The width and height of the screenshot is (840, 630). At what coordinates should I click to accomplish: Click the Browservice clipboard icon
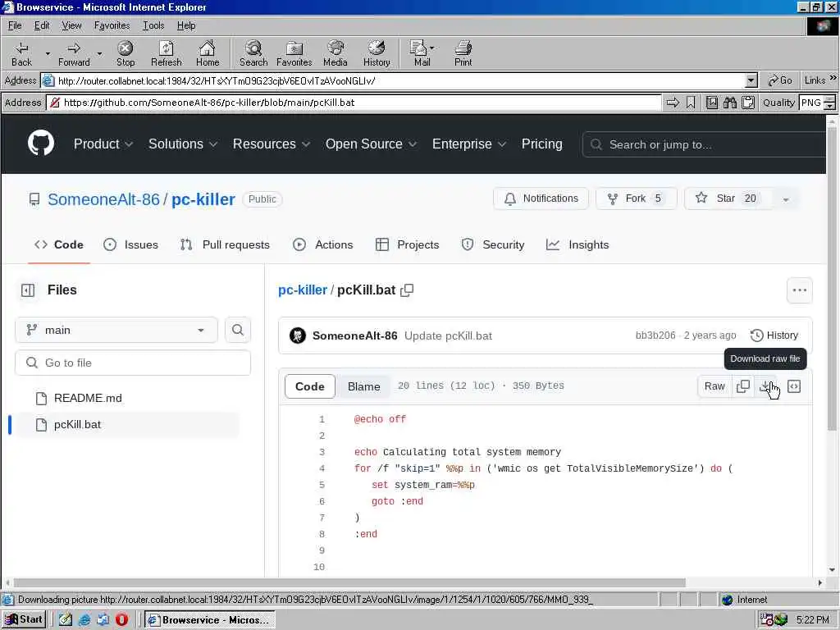[x=748, y=103]
